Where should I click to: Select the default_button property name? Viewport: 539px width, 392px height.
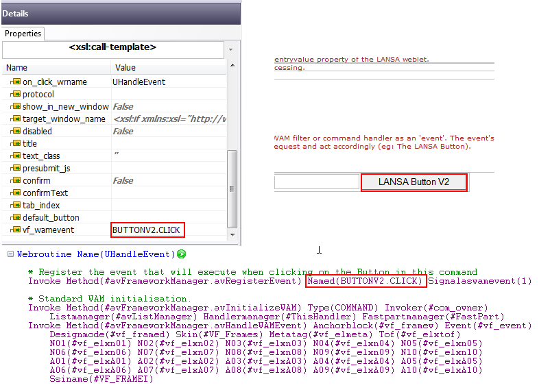(51, 217)
